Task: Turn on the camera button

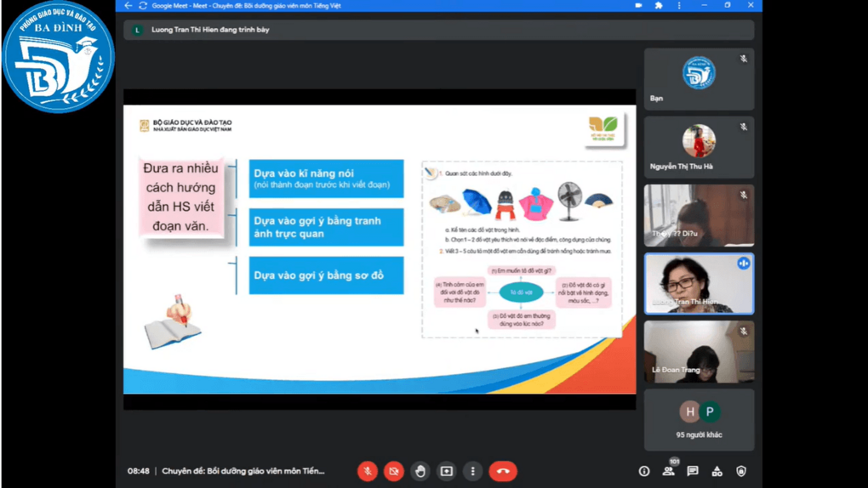Action: tap(393, 471)
